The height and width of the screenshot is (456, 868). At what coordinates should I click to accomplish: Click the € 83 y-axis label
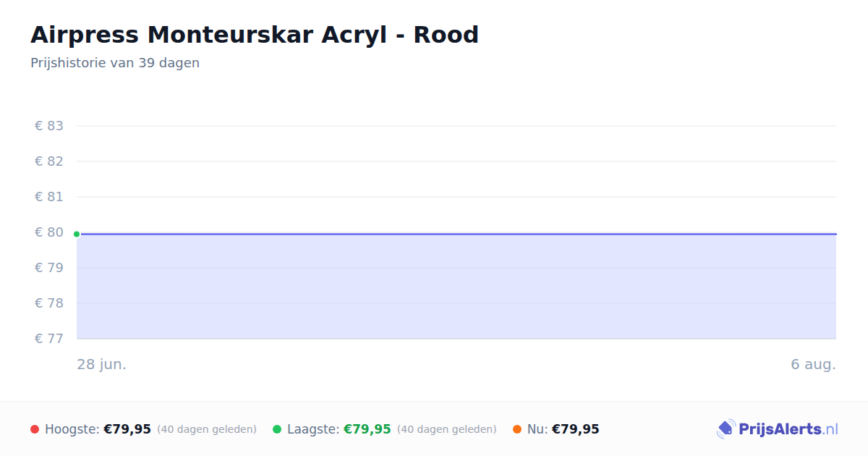(x=49, y=126)
